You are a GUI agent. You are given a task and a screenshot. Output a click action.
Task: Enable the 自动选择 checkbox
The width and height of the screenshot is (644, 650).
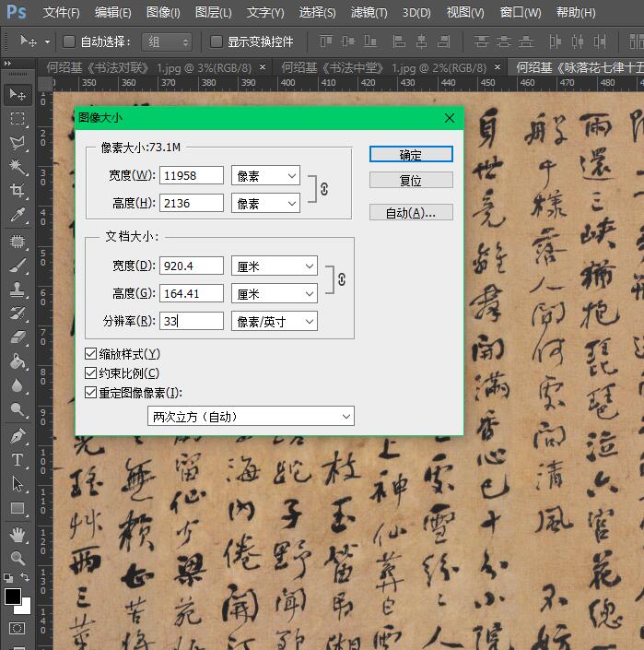[x=69, y=41]
